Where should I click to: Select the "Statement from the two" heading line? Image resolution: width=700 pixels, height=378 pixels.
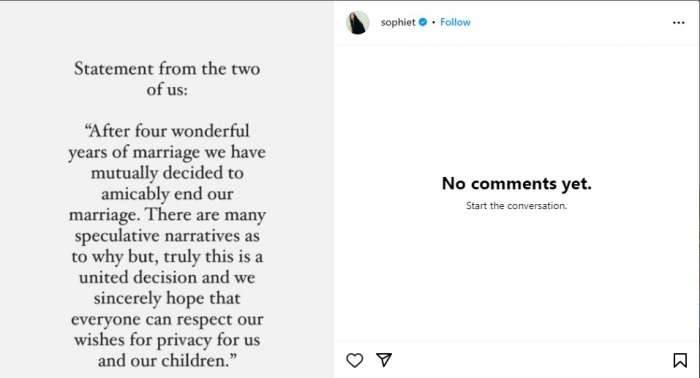click(167, 69)
